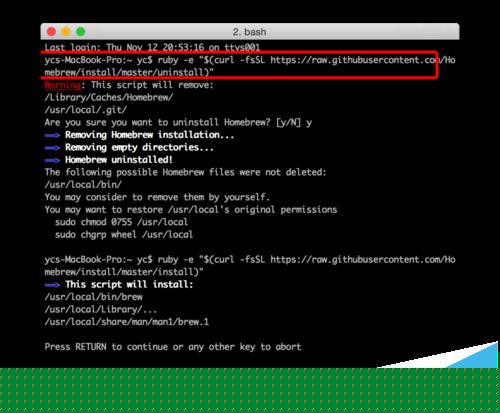The height and width of the screenshot is (413, 500).
Task: Click the 'sudo chgrp wheel /usr/local' line
Action: coord(124,235)
